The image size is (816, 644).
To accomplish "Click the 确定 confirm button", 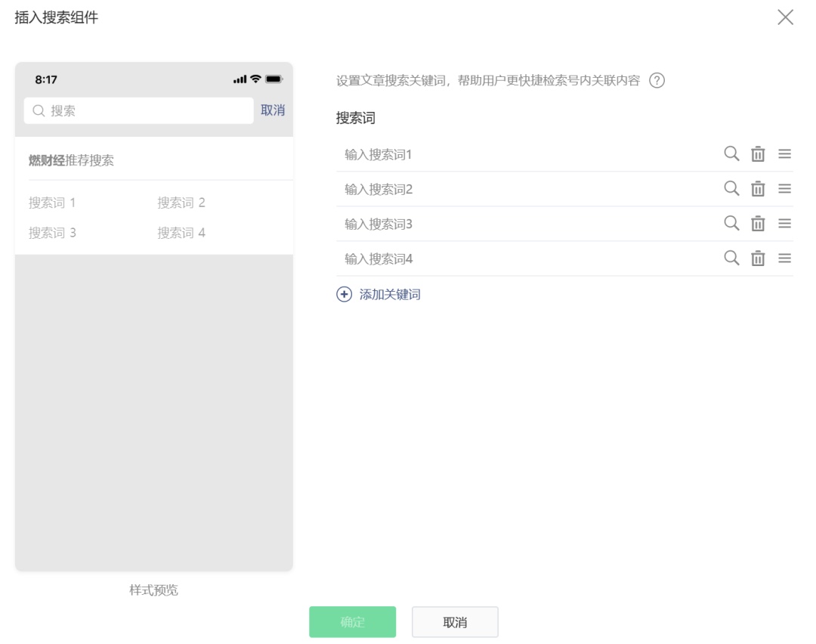I will click(352, 621).
